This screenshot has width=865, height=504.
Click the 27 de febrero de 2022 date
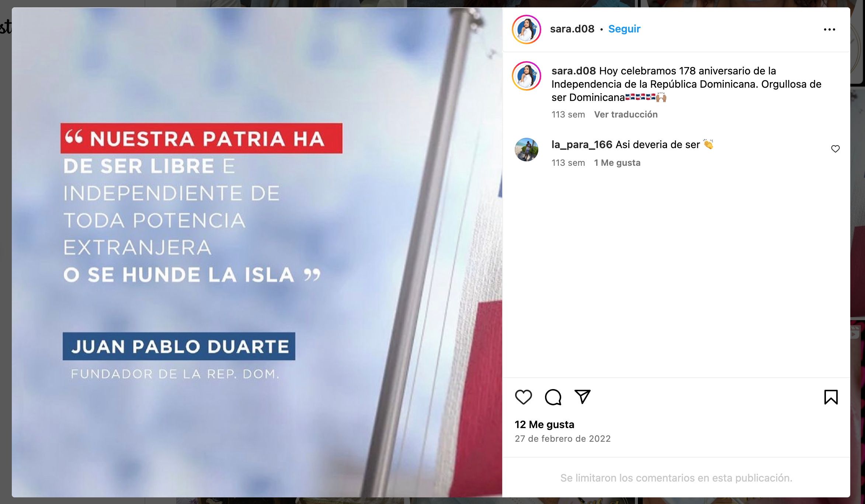point(563,439)
